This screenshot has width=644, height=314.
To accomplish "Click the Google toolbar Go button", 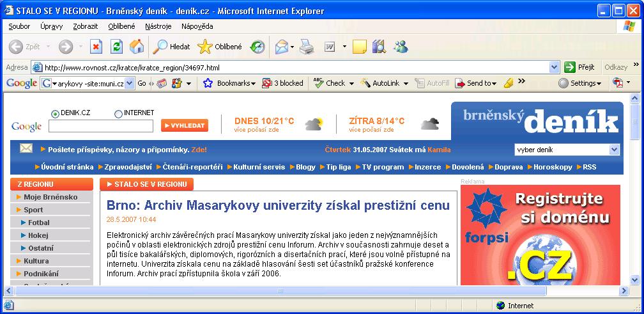I will [142, 83].
